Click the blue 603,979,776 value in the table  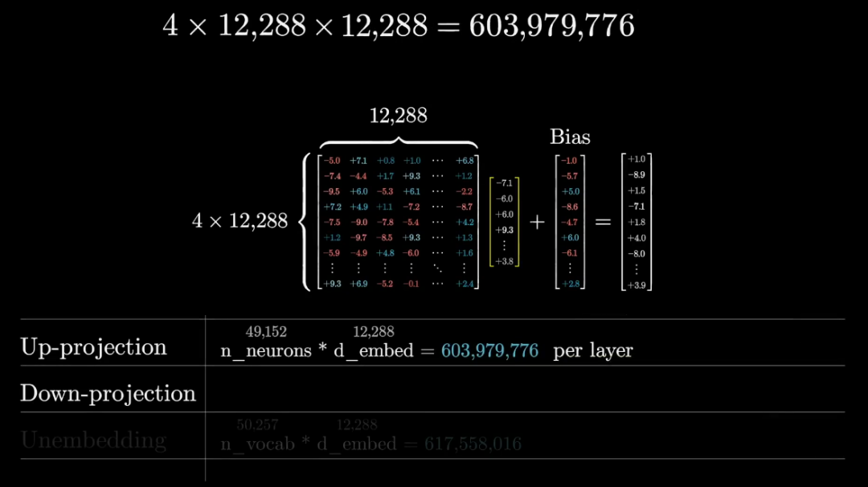click(489, 350)
